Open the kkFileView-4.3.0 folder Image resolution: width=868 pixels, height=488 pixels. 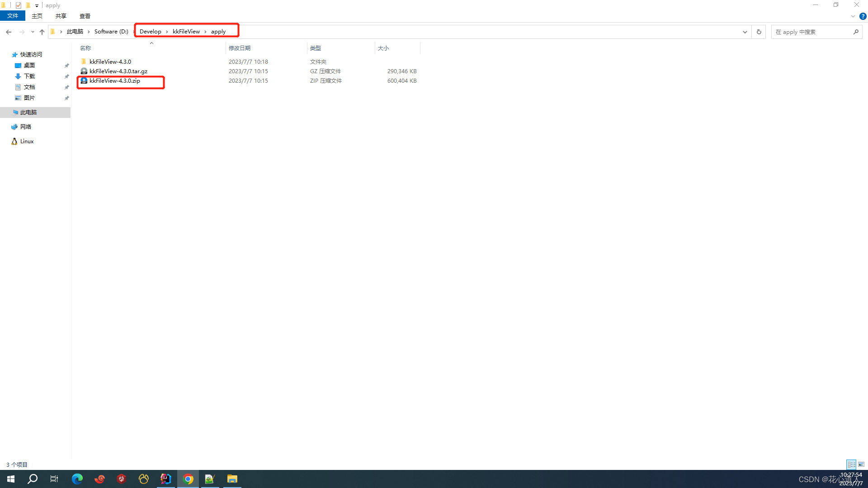(x=110, y=62)
